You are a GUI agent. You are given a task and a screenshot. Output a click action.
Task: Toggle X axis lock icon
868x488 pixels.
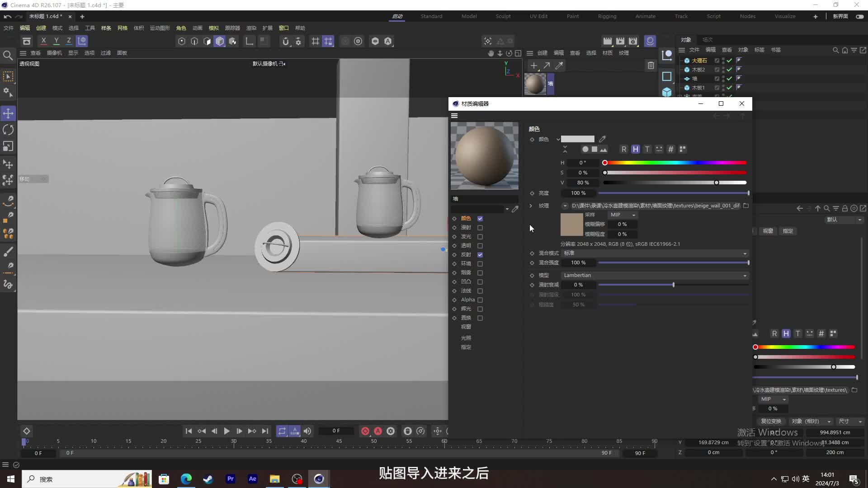click(x=43, y=41)
